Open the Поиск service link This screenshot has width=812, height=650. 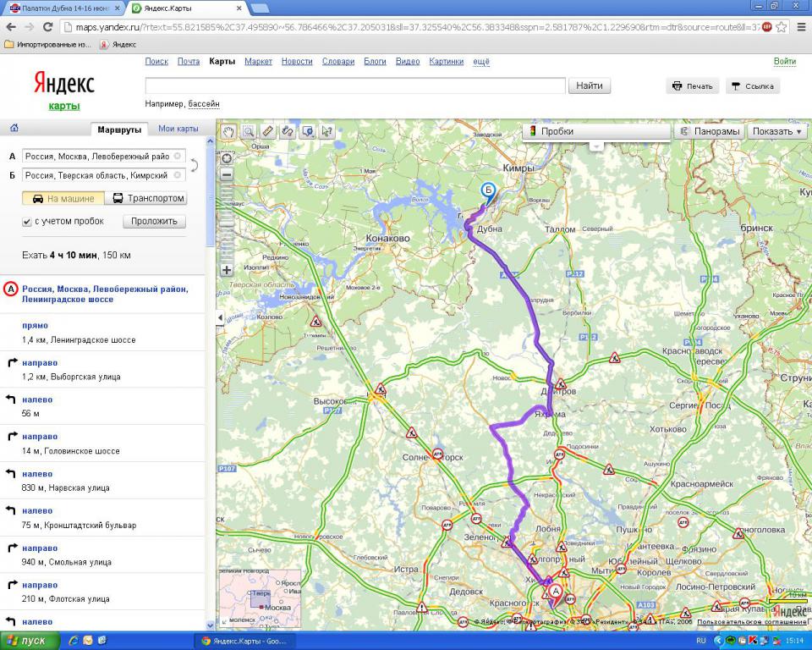pyautogui.click(x=156, y=62)
